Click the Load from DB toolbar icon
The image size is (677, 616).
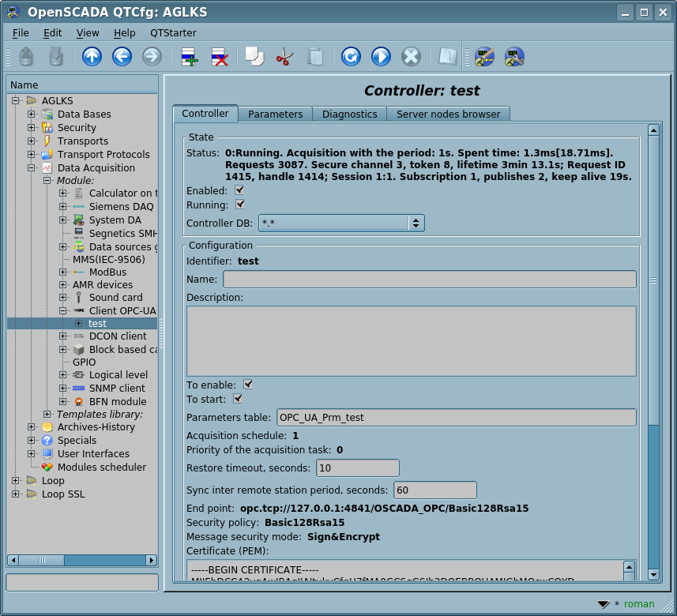click(x=26, y=57)
